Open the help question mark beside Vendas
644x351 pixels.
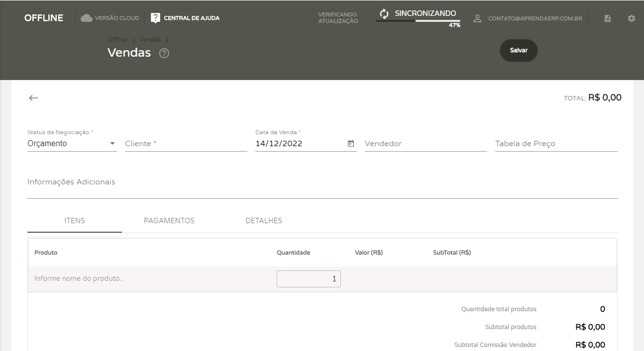pos(164,54)
